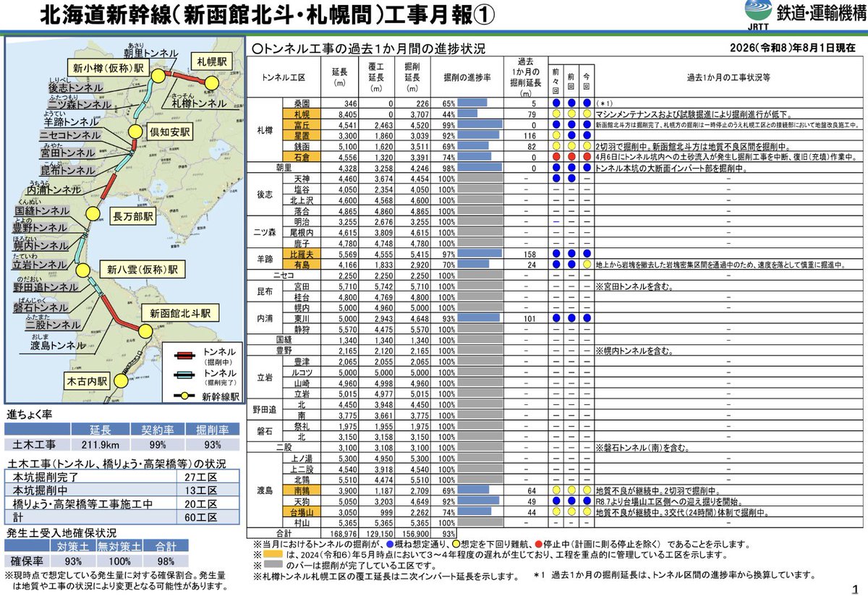Click the トンネル工区 column header
868x596 pixels.
[x=284, y=76]
